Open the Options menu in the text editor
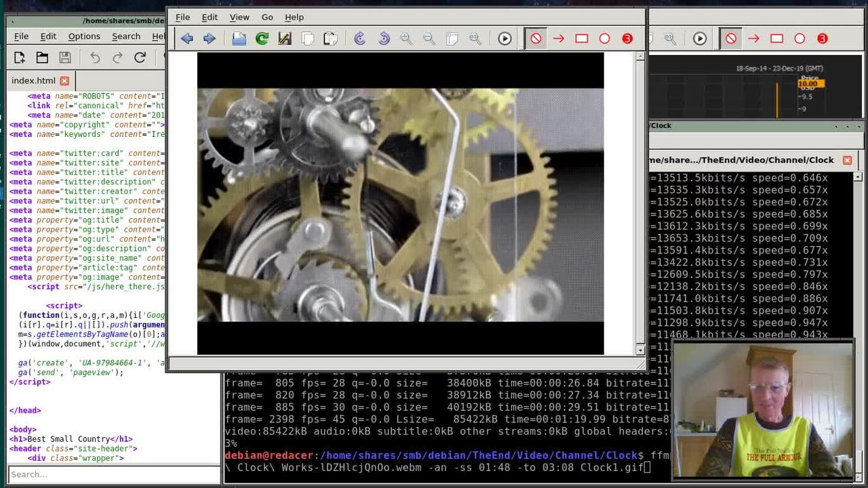 [84, 36]
